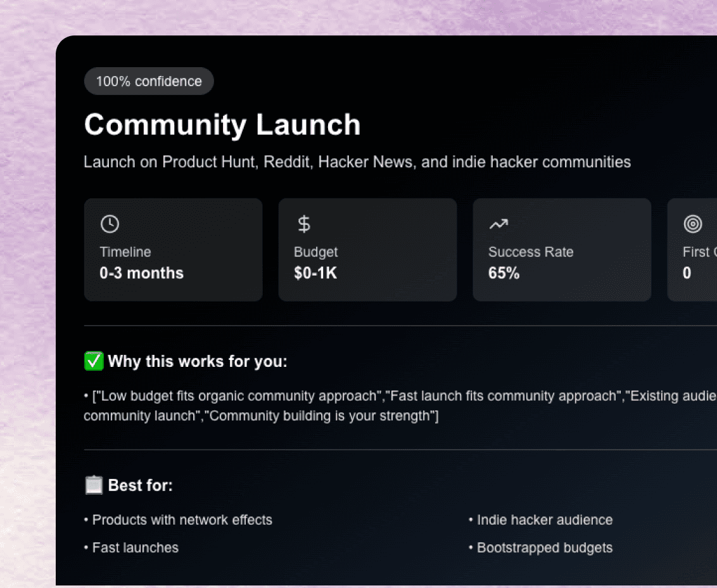This screenshot has width=717, height=588.
Task: Select the Success Rate 65% card
Action: tap(562, 250)
